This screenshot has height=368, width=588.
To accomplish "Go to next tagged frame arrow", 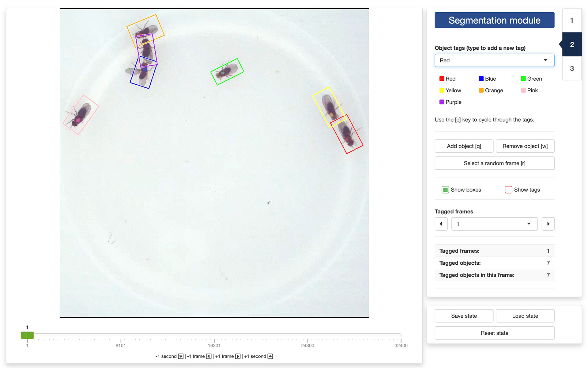I will [x=548, y=224].
